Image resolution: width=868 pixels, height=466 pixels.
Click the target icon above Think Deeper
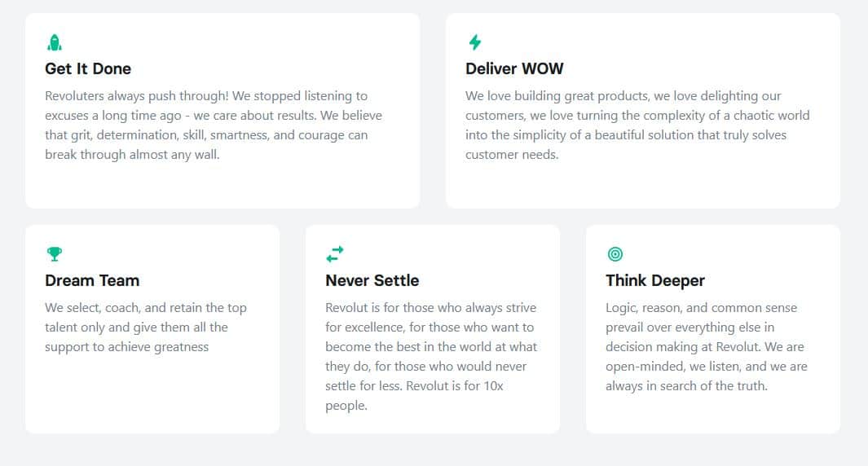[615, 254]
